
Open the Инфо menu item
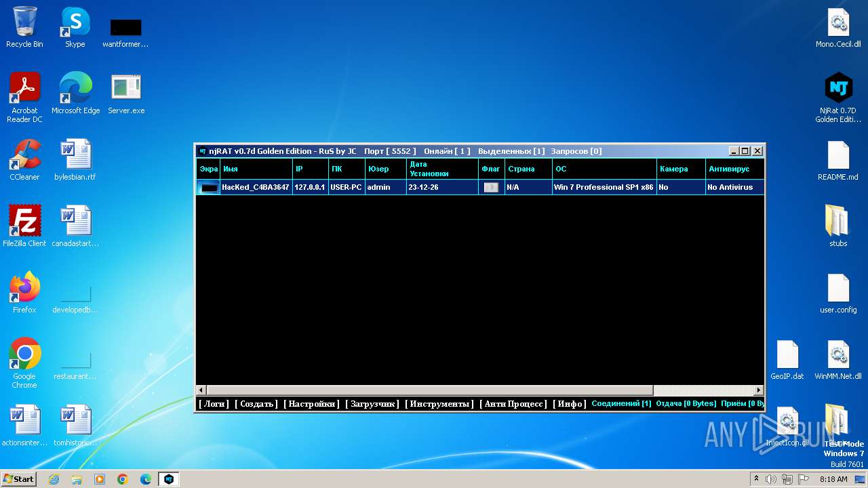tap(570, 403)
